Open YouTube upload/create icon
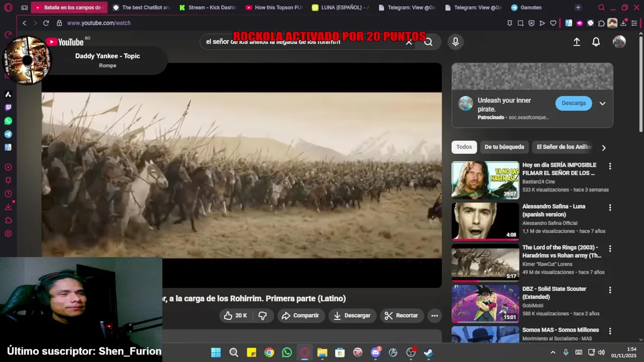 (x=577, y=42)
